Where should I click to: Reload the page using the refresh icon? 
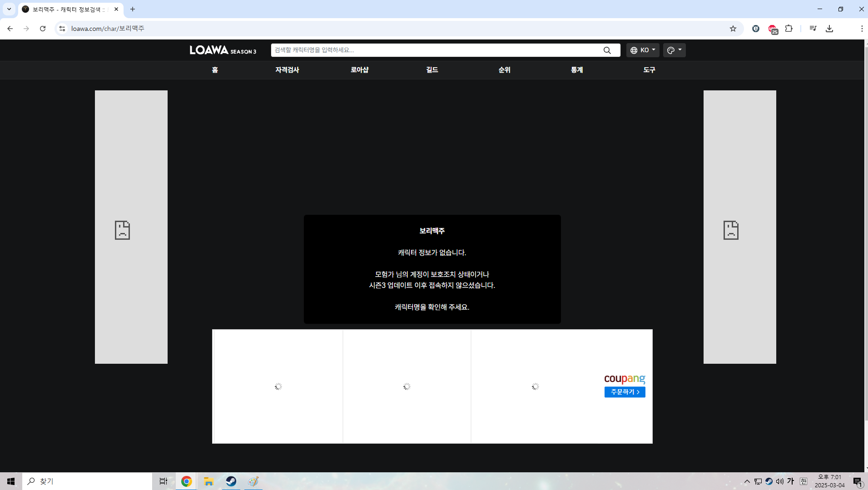click(x=43, y=29)
